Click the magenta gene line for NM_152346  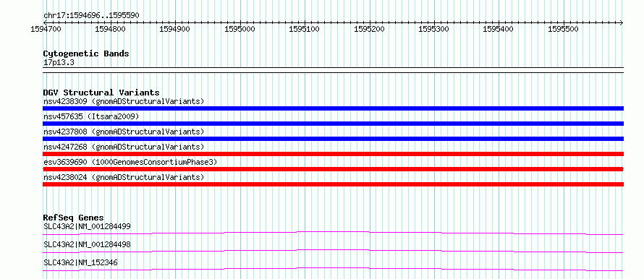333,269
